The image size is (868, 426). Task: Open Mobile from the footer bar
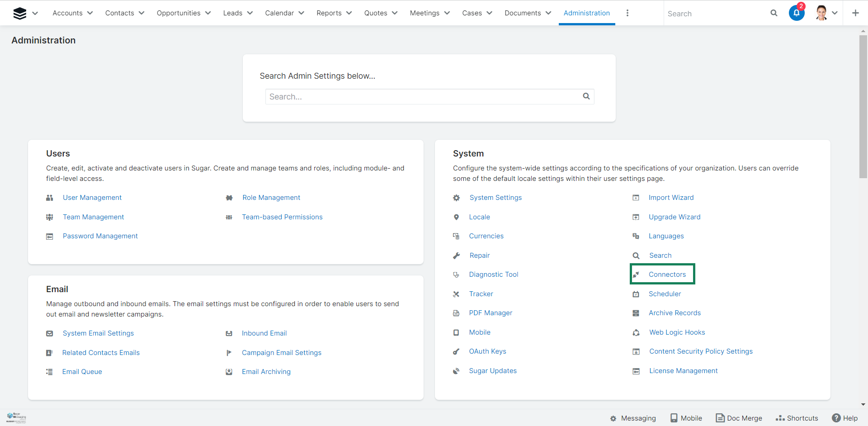tap(686, 418)
